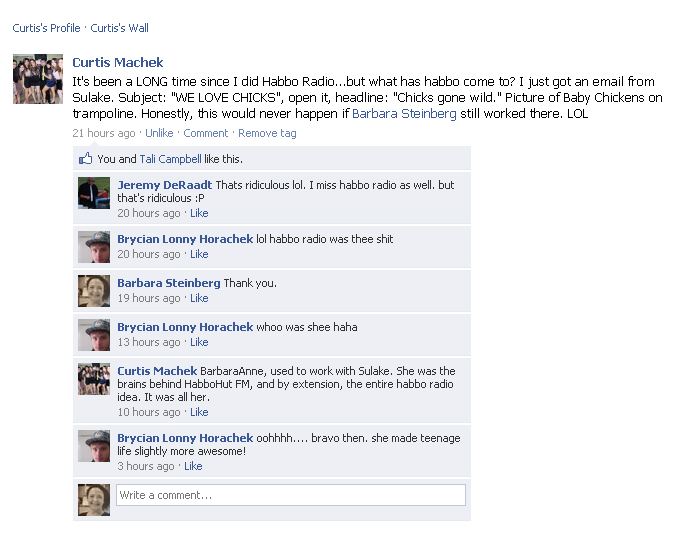Open Barbara Steinberg's comment avatar
The height and width of the screenshot is (555, 689).
coord(94,291)
